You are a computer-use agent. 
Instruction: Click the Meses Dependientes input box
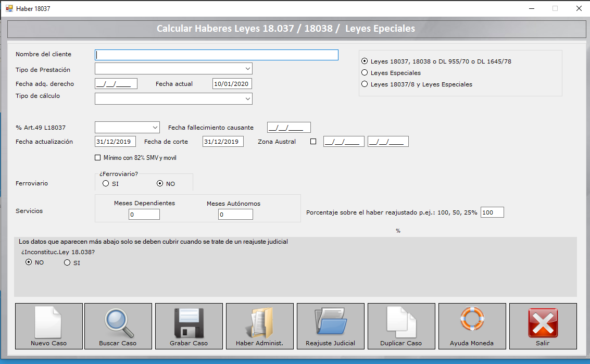[x=144, y=215]
